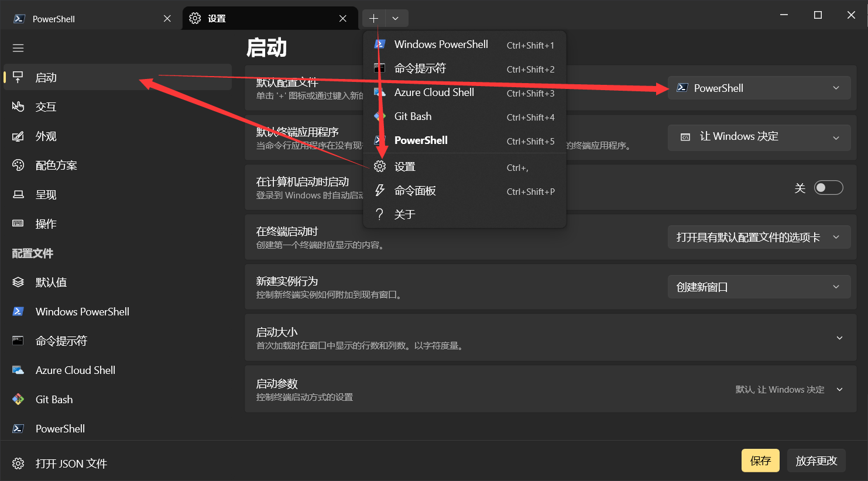
Task: Open 交互 interaction settings via its cursor icon
Action: 18,106
